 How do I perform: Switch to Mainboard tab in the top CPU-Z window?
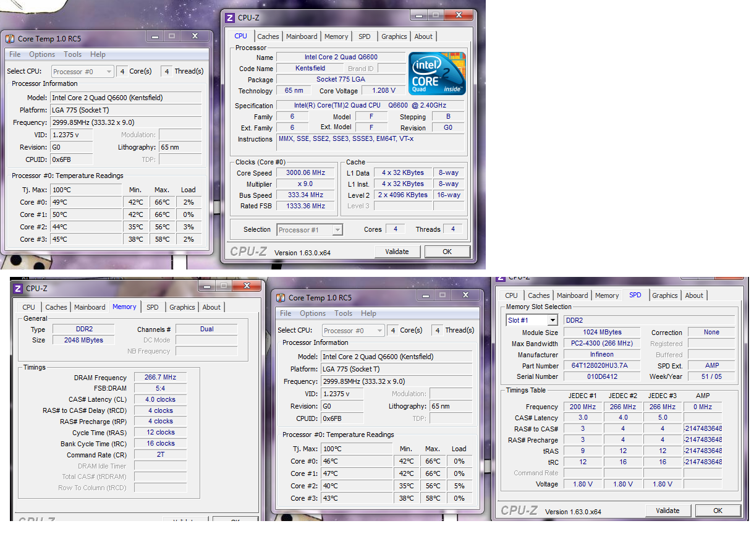[302, 36]
